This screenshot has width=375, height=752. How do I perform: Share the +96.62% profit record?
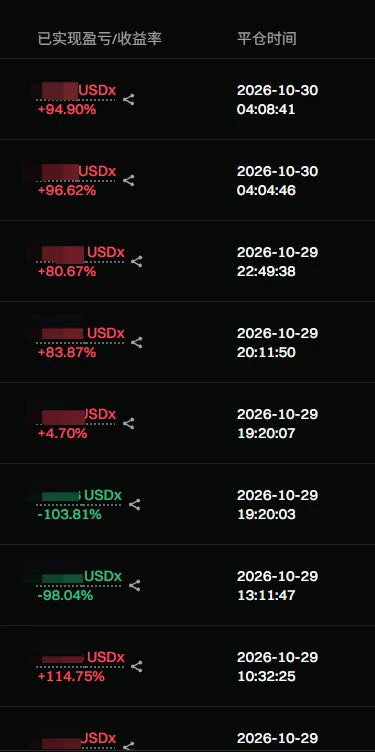tap(129, 181)
